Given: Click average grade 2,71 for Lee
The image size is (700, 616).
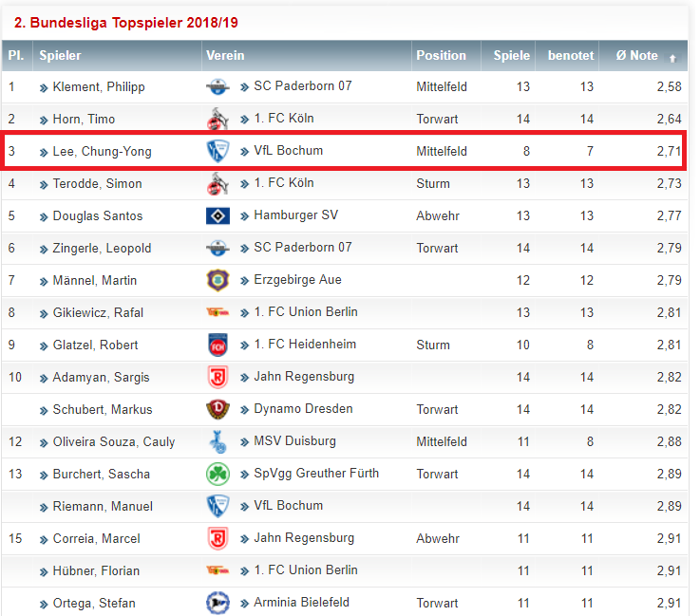Looking at the screenshot, I should point(669,151).
